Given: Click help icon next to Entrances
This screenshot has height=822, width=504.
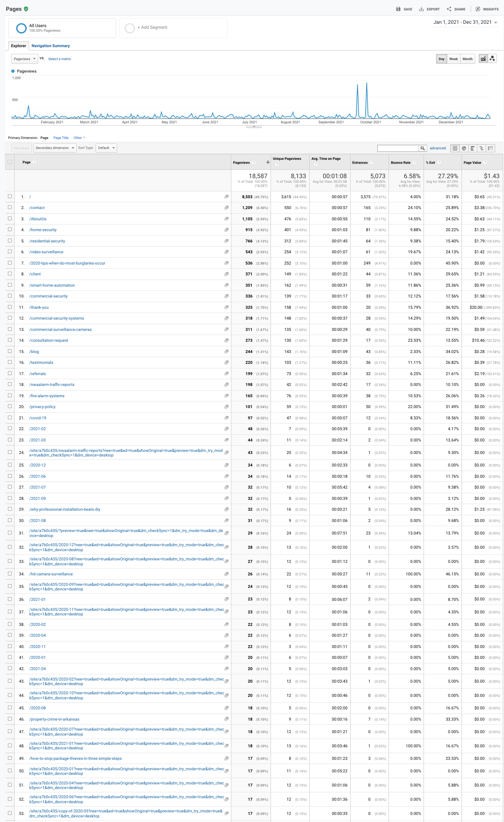Looking at the screenshot, I should [371, 162].
